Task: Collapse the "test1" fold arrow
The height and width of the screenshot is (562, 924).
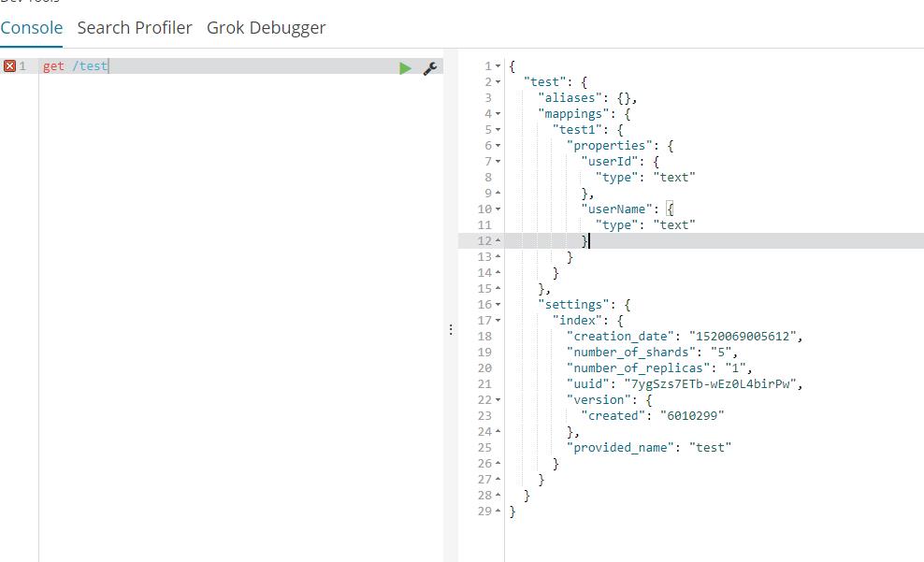Action: pyautogui.click(x=498, y=130)
